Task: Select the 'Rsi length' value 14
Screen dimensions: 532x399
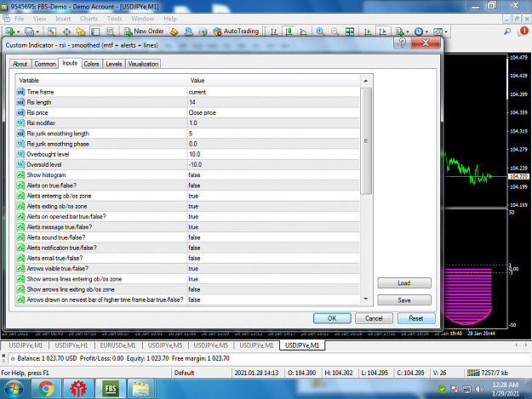Action: tap(273, 102)
